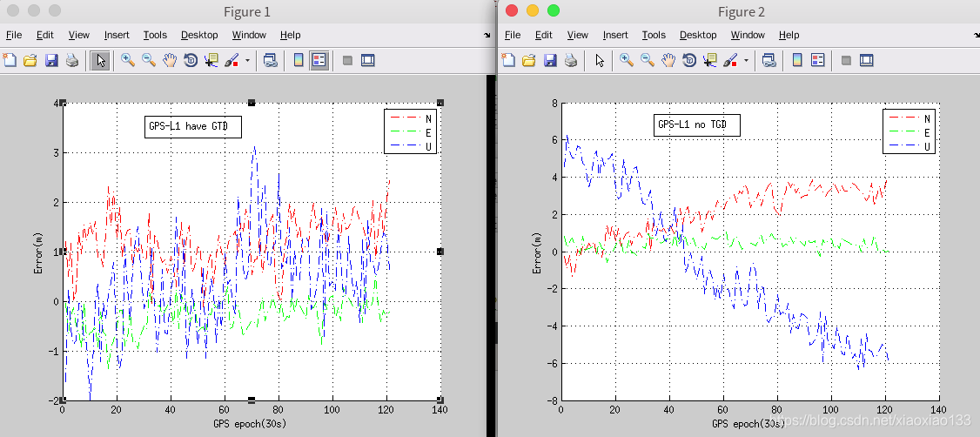Open View menu in Figure 2
980x437 pixels.
point(578,35)
